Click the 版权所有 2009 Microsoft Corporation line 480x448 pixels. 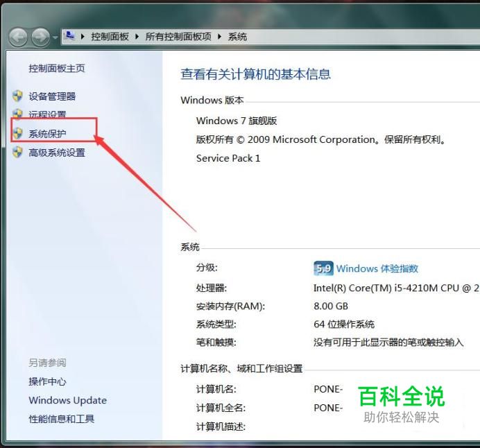click(x=321, y=139)
